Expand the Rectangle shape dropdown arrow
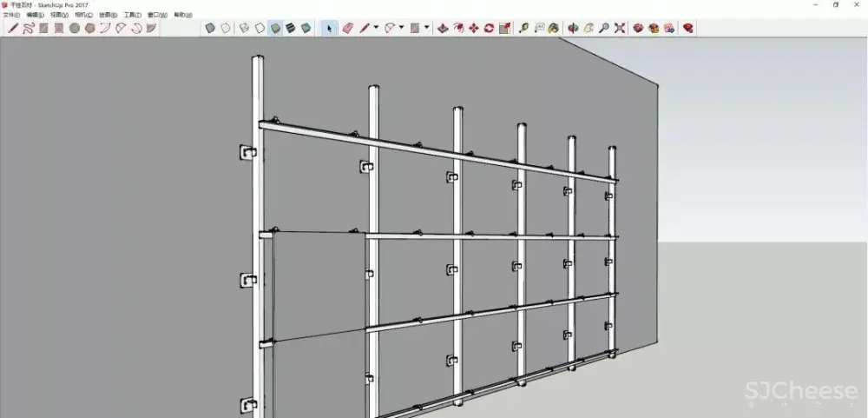The height and width of the screenshot is (418, 868). 426,28
